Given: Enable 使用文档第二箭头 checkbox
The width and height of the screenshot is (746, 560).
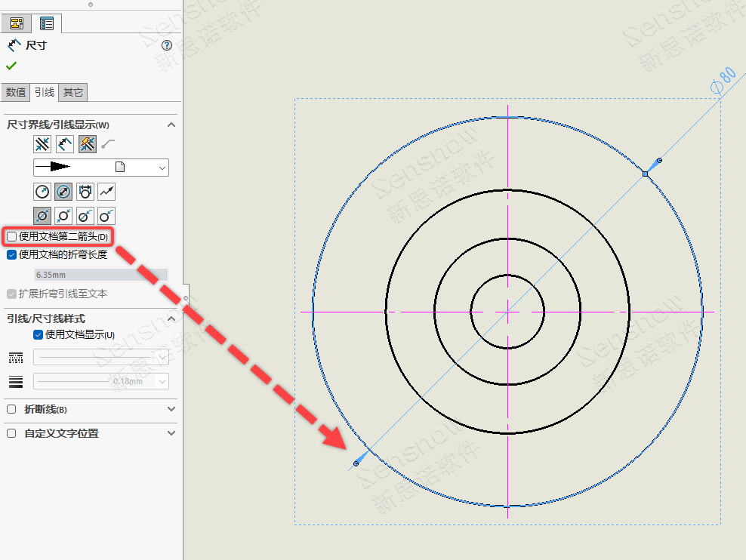Looking at the screenshot, I should point(12,237).
